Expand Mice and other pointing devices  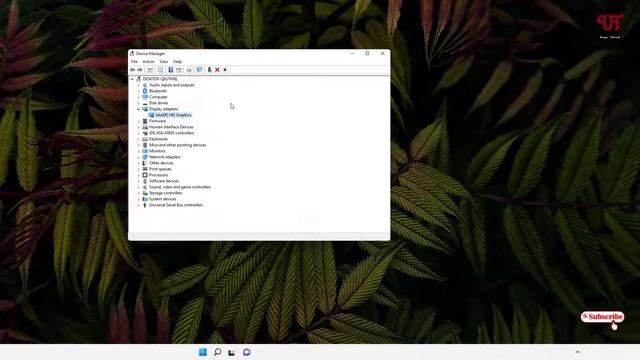point(138,145)
